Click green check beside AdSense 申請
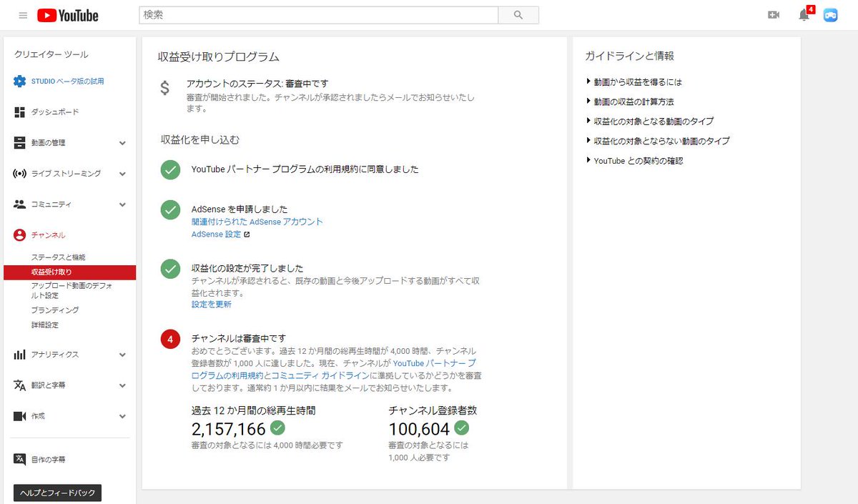 click(x=170, y=210)
